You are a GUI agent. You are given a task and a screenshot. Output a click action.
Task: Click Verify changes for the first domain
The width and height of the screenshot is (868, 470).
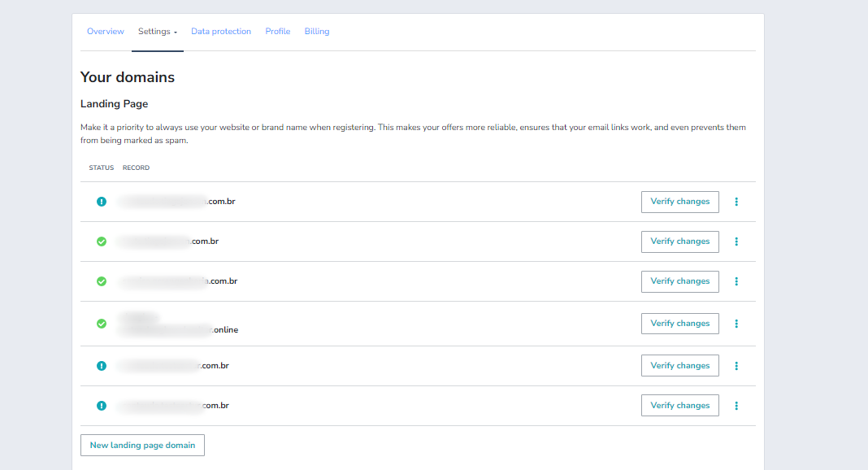tap(679, 202)
